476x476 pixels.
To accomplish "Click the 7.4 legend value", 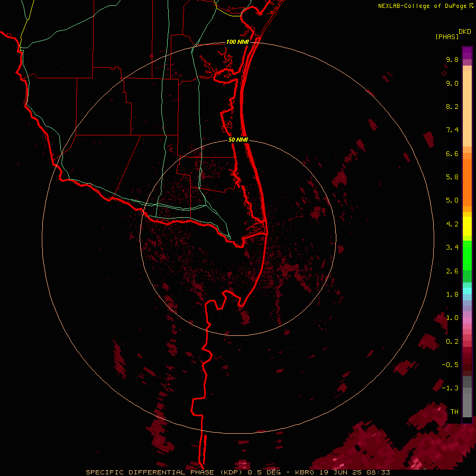I will click(x=452, y=130).
